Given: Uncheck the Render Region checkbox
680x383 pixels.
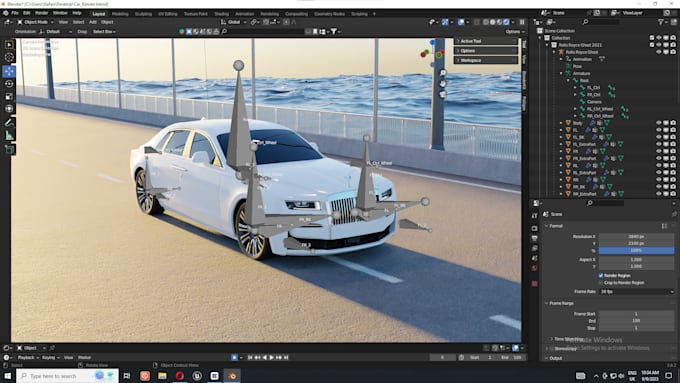Looking at the screenshot, I should coord(601,275).
